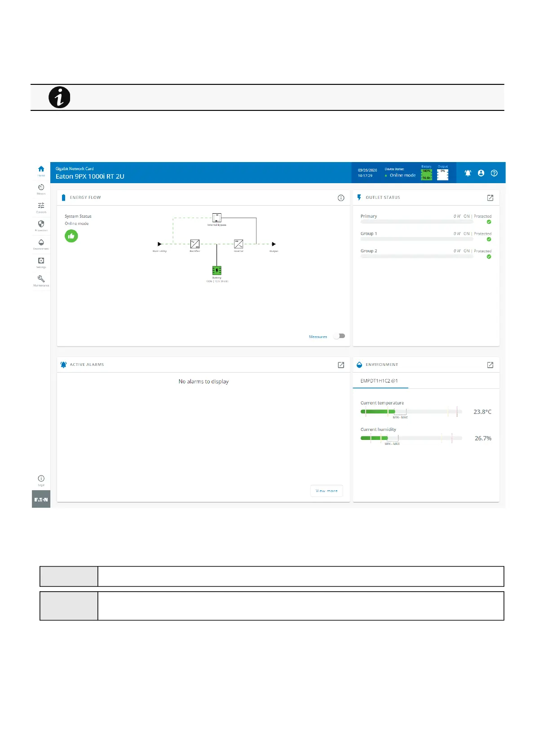
Task: Click the 23.8°C temperature value
Action: [482, 412]
